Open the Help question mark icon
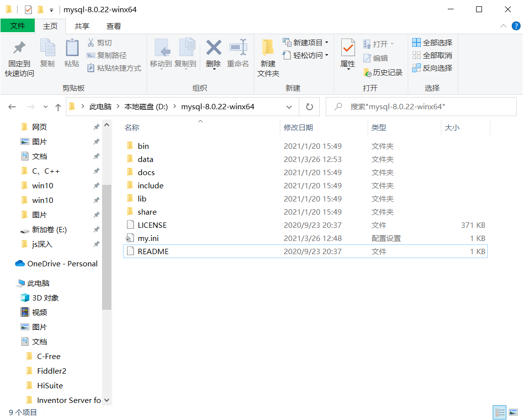523x420 pixels. click(516, 26)
